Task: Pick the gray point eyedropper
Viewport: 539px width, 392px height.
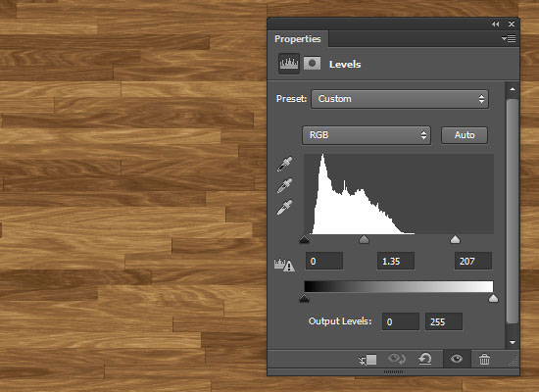Action: pyautogui.click(x=284, y=185)
